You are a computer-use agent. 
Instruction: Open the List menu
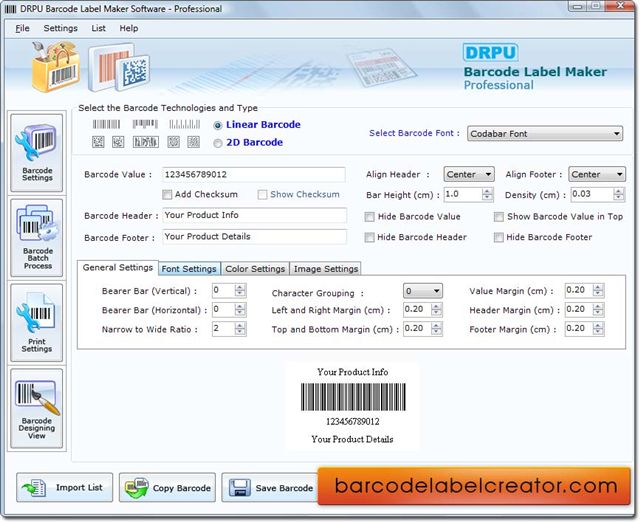pos(98,28)
